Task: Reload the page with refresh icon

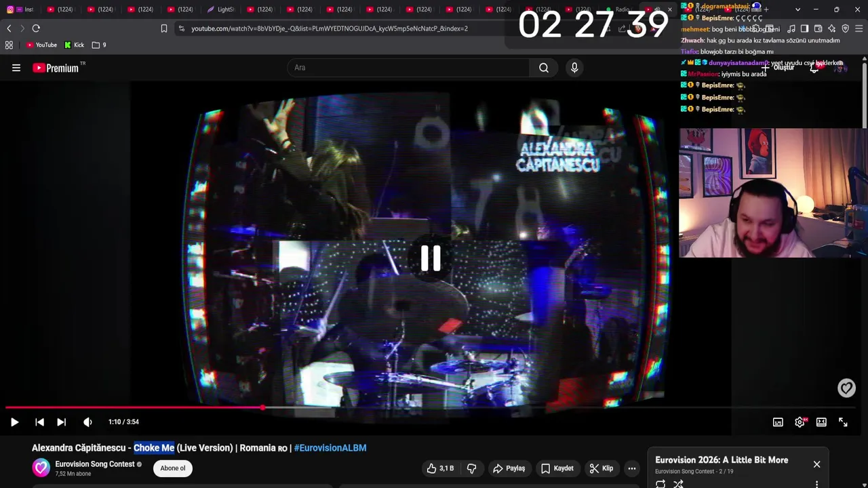Action: 36,28
